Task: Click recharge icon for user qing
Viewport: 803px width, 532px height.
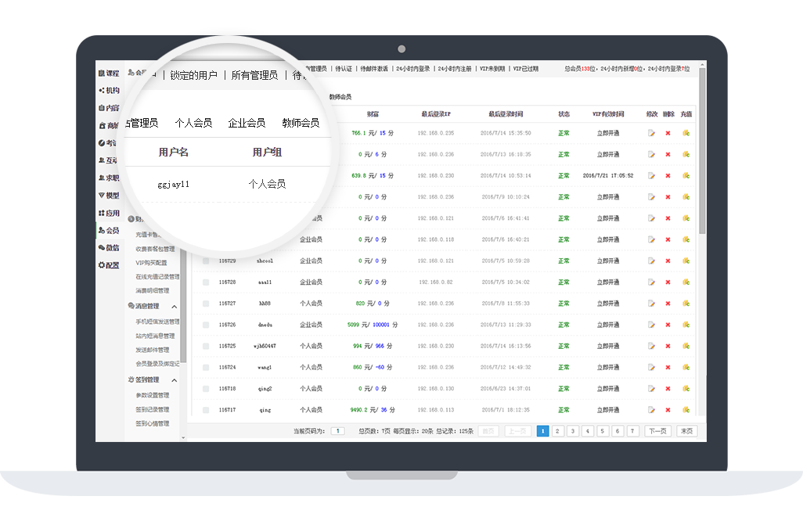Action: tap(686, 410)
